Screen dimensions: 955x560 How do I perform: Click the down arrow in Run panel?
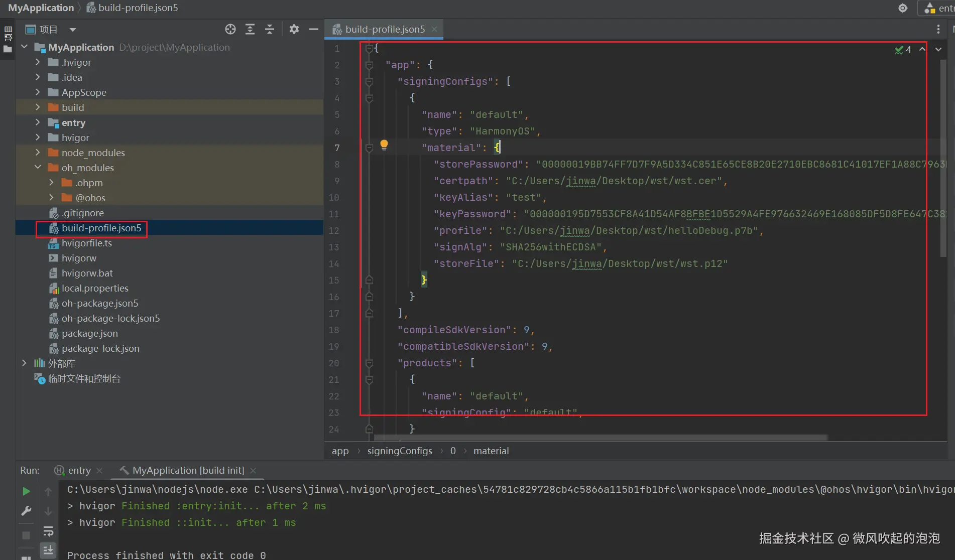(x=48, y=511)
